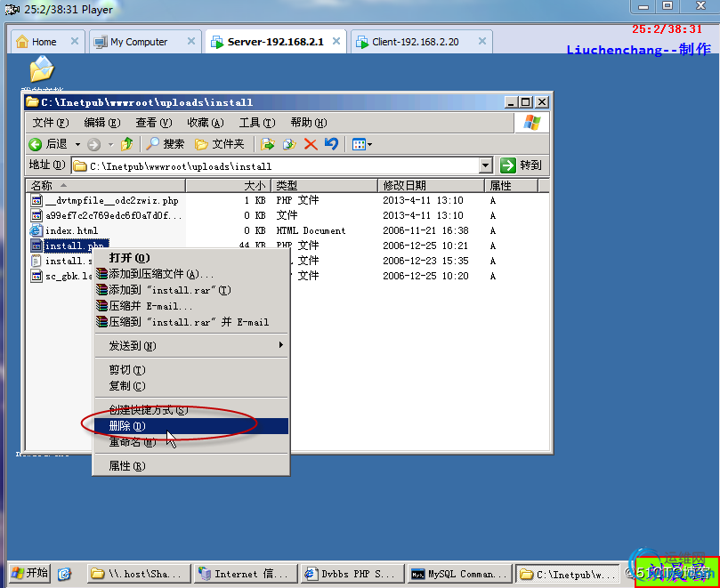The width and height of the screenshot is (720, 588).
Task: Open the Dvbbs PHP S... taskbar button
Action: (352, 574)
